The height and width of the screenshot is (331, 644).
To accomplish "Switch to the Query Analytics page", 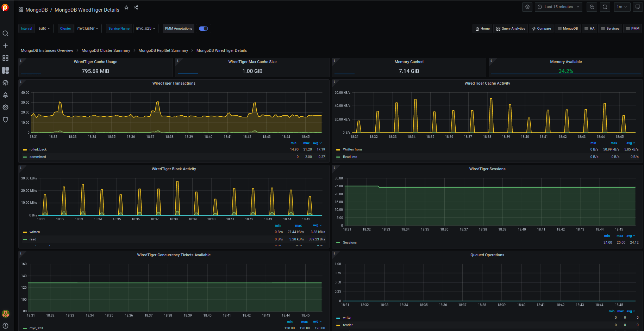I will pos(510,29).
